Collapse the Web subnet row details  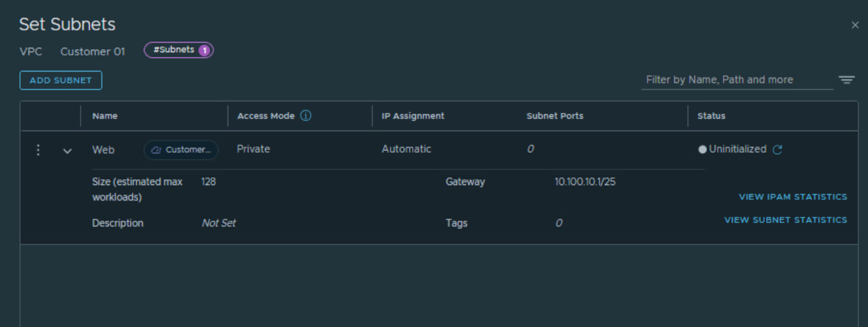click(x=67, y=150)
